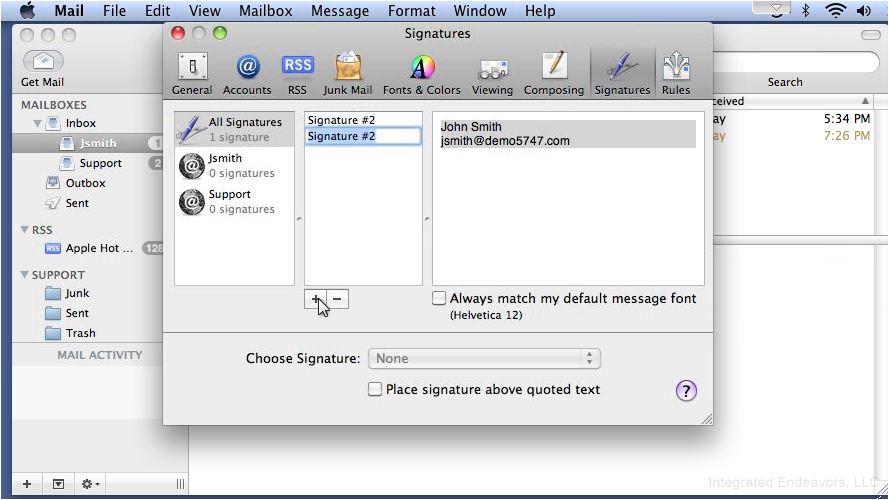Screen dimensions: 889x500
Task: Select the Jsmith account in signatures list
Action: 234,166
